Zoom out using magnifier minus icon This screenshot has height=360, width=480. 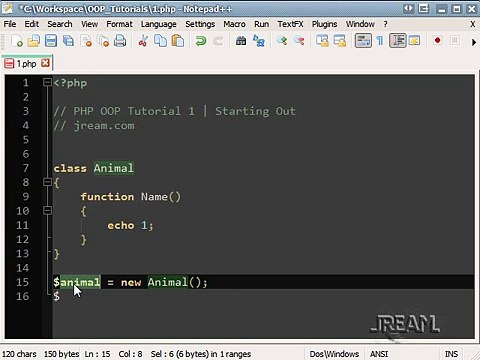click(299, 41)
